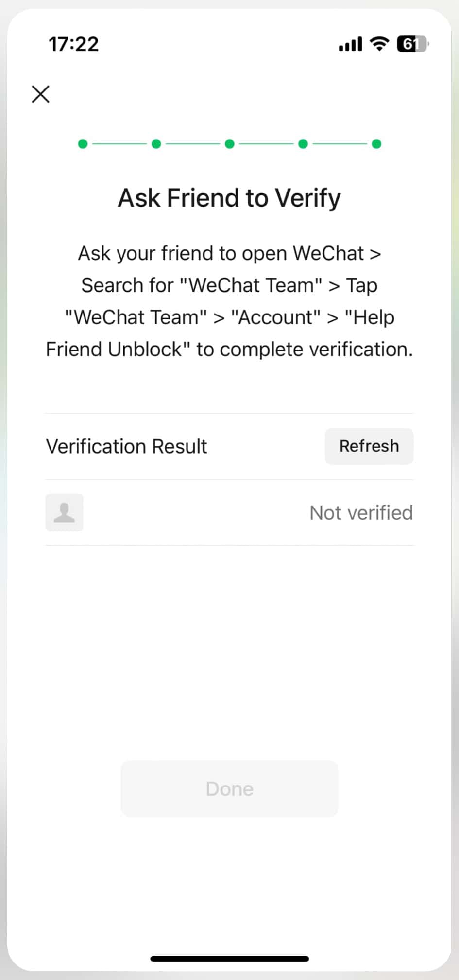Tap the gray friend avatar placeholder
The image size is (459, 980).
pyautogui.click(x=64, y=512)
